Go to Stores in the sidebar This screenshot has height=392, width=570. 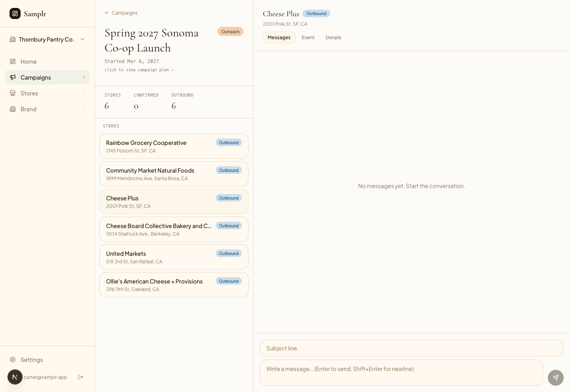pyautogui.click(x=47, y=93)
